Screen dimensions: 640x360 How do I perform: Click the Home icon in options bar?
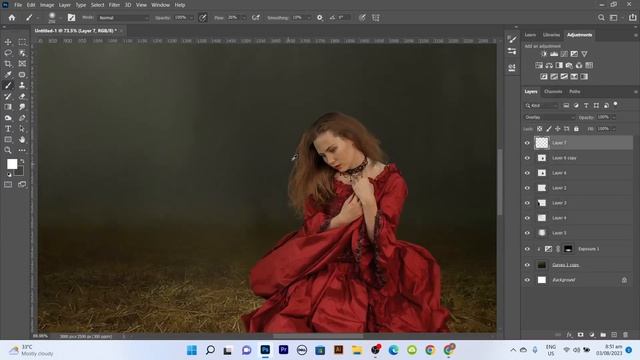pyautogui.click(x=12, y=18)
